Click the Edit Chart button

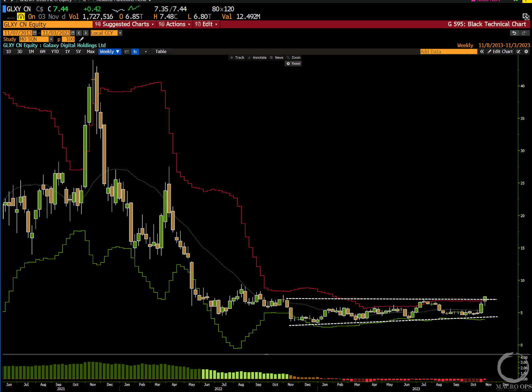click(x=500, y=51)
